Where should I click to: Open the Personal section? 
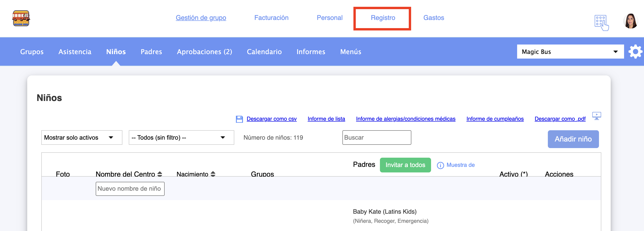pyautogui.click(x=330, y=18)
